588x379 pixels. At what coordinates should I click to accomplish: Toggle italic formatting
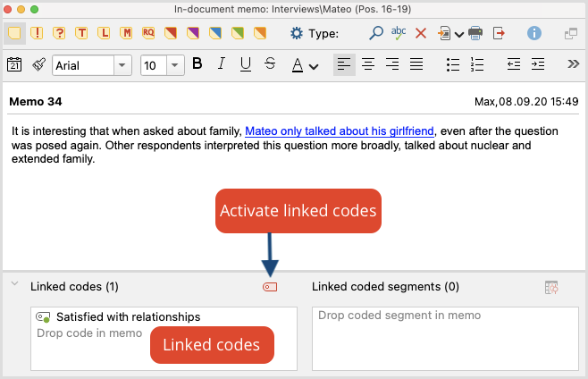222,63
